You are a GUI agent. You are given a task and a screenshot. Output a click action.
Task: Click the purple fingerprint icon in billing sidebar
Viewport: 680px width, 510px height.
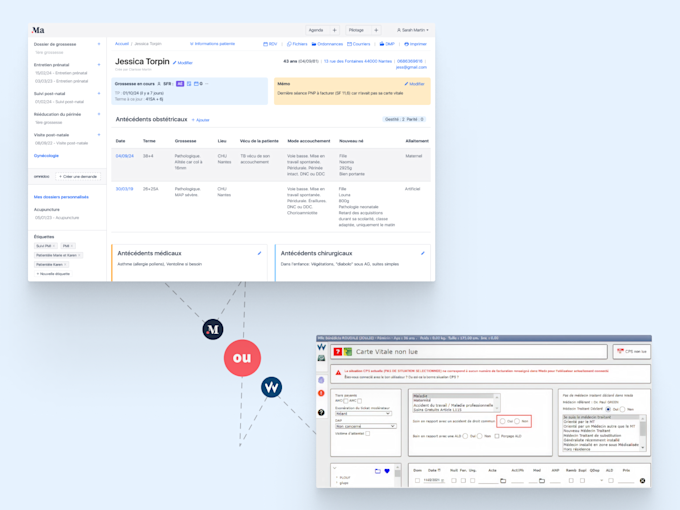click(321, 380)
